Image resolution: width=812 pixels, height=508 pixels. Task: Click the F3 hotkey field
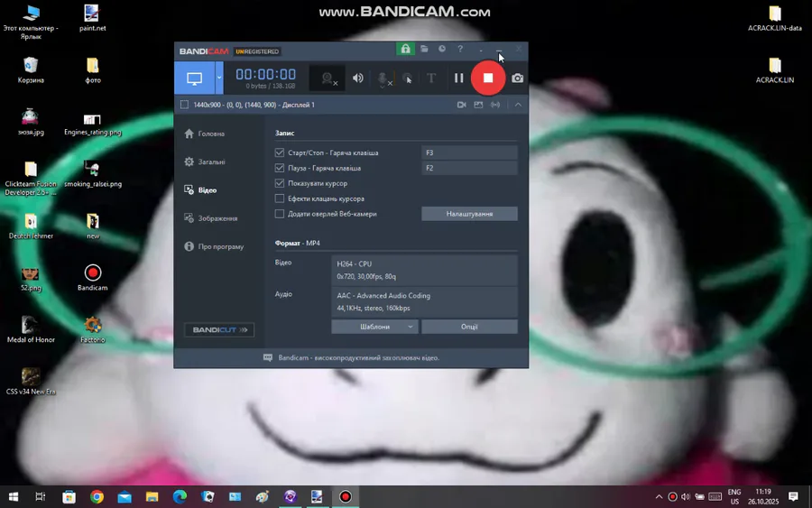click(x=469, y=152)
